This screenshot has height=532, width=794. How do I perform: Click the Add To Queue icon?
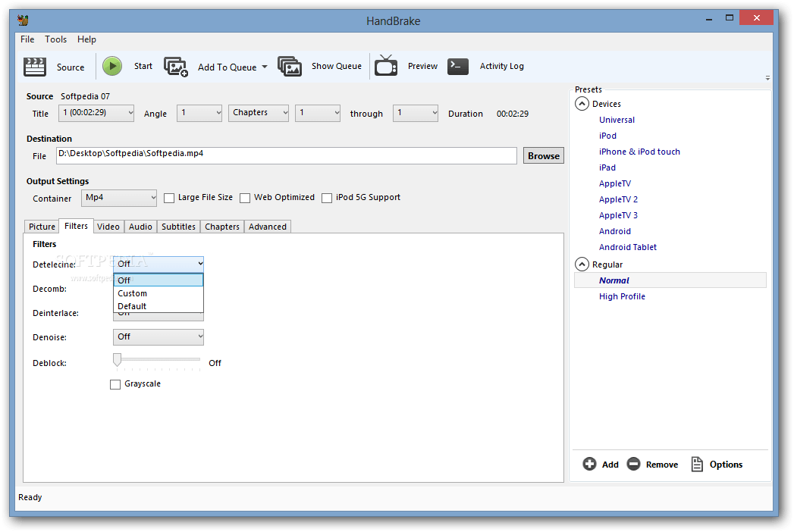pyautogui.click(x=176, y=67)
